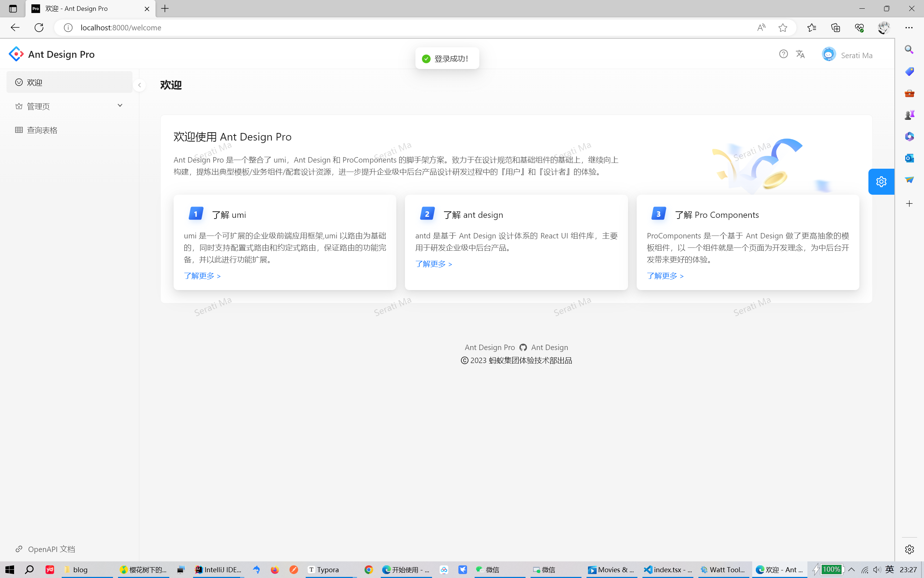The width and height of the screenshot is (924, 578).
Task: Open the Chrome taskbar icon
Action: pos(369,570)
